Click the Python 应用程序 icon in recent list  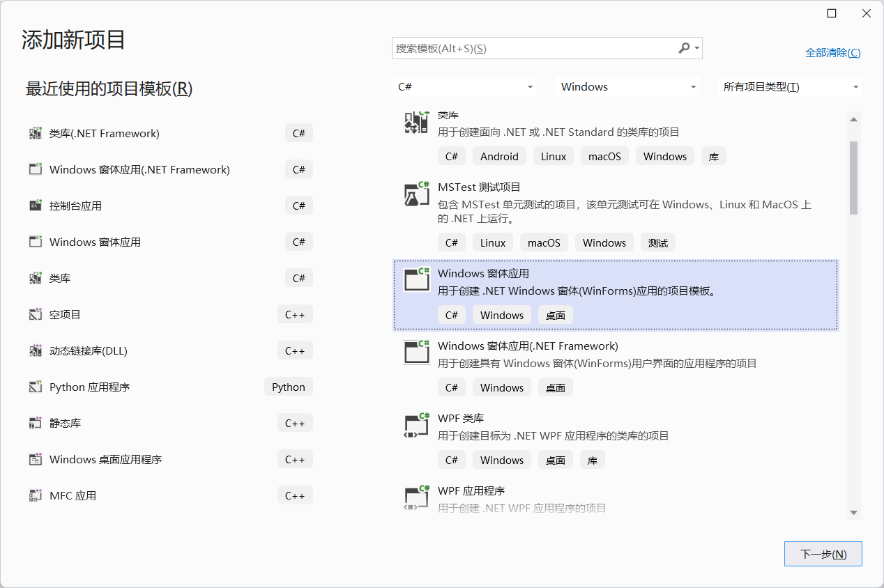36,387
